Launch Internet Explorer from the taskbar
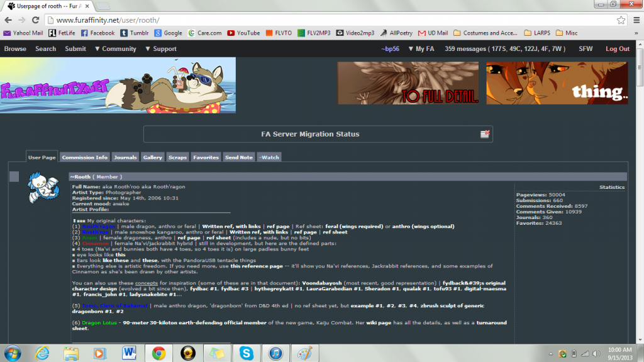This screenshot has width=644, height=362. pos(42,353)
